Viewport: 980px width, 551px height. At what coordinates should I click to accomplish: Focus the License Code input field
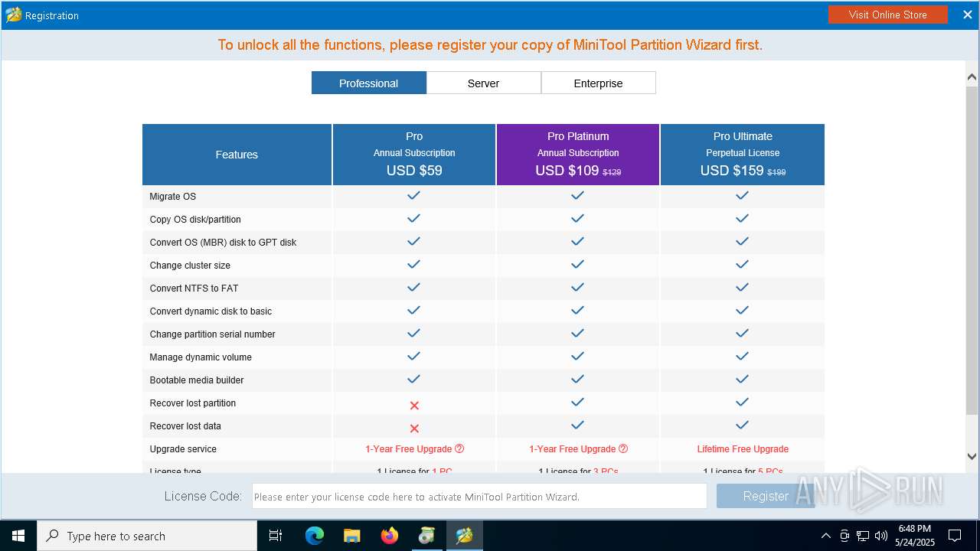[479, 496]
